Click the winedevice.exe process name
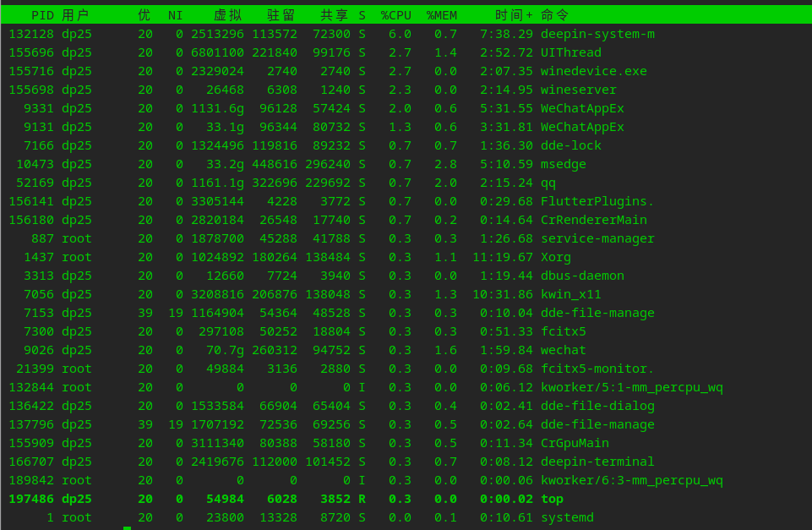Viewport: 812px width, 530px height. click(x=594, y=72)
